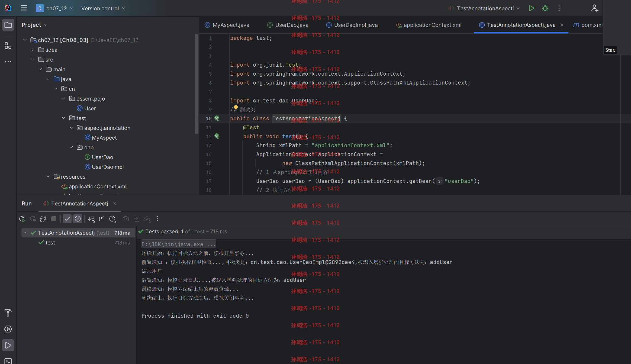Click the Project tree vertical scrollbar
This screenshot has height=364, width=631.
point(197,84)
